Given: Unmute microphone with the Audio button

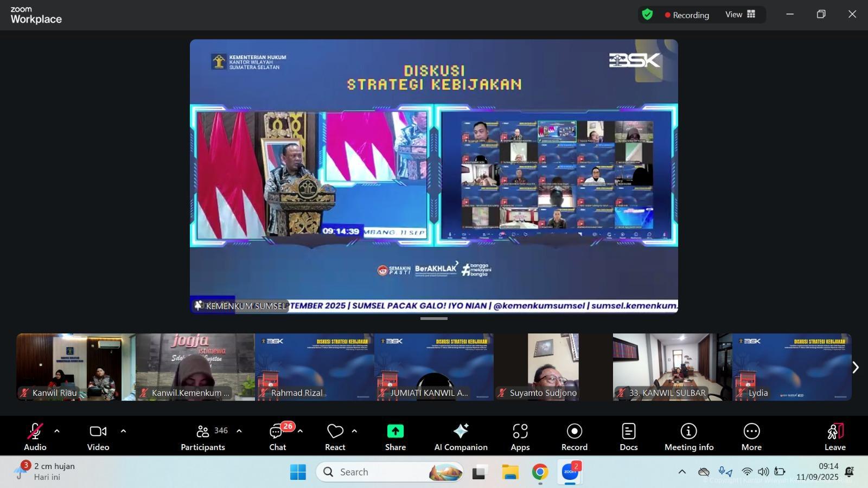Looking at the screenshot, I should (x=35, y=437).
